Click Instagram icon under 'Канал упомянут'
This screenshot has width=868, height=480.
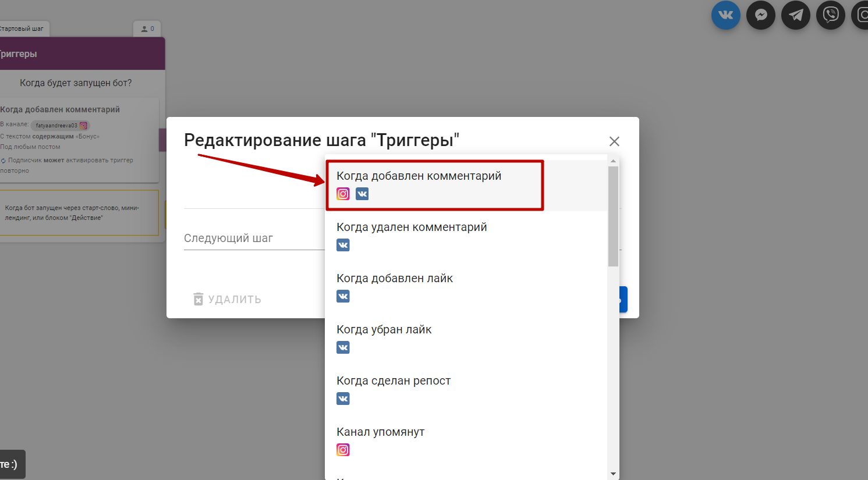[343, 450]
